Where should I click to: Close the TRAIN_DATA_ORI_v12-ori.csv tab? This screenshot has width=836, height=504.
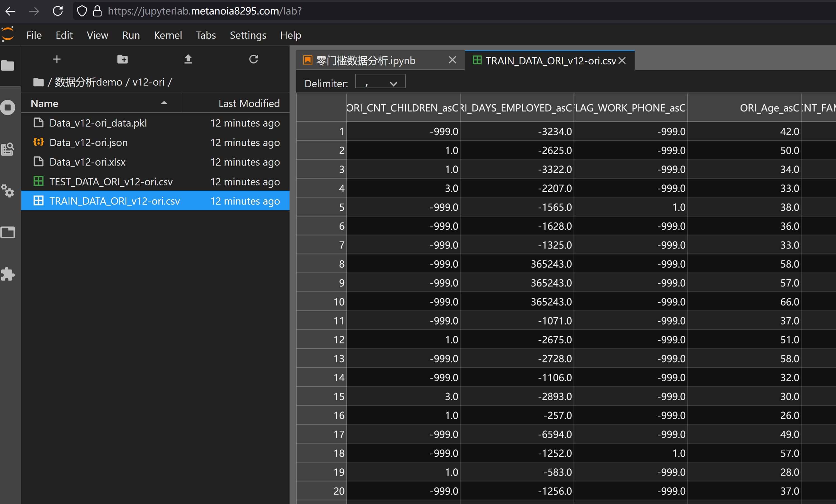(622, 61)
